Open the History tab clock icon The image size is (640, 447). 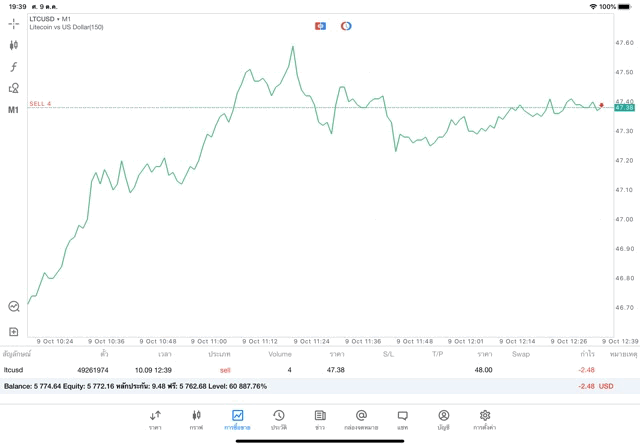[279, 420]
